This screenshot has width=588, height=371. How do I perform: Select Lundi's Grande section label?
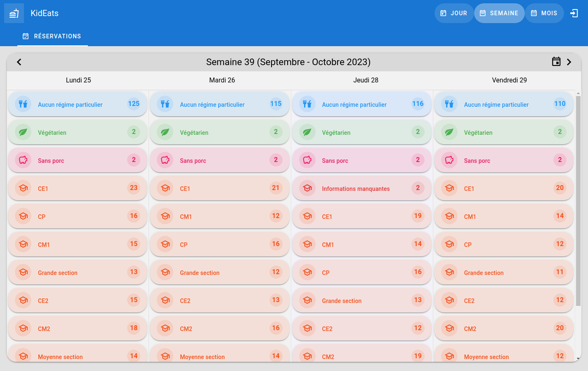pyautogui.click(x=58, y=273)
